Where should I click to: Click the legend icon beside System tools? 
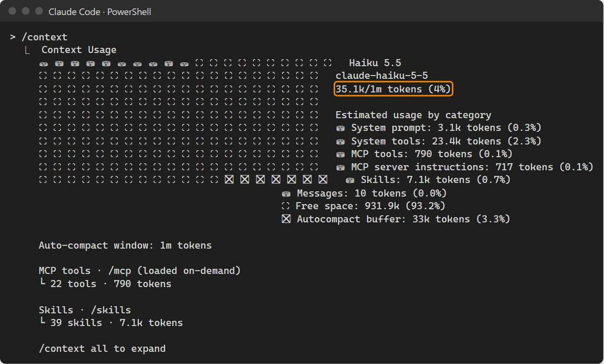click(x=340, y=141)
